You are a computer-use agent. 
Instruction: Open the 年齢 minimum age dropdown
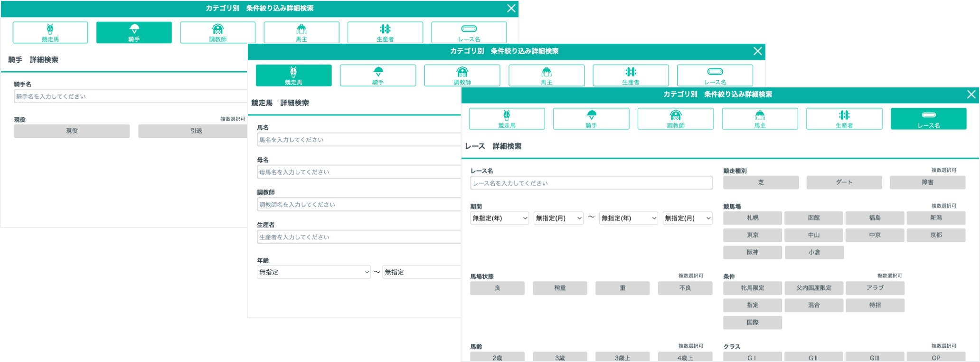click(313, 272)
